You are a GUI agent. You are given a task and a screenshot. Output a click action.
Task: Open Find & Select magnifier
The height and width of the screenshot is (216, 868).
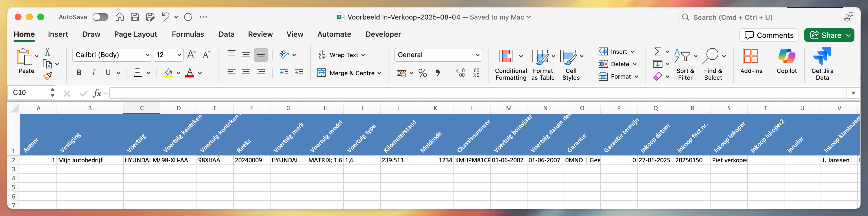click(x=710, y=56)
